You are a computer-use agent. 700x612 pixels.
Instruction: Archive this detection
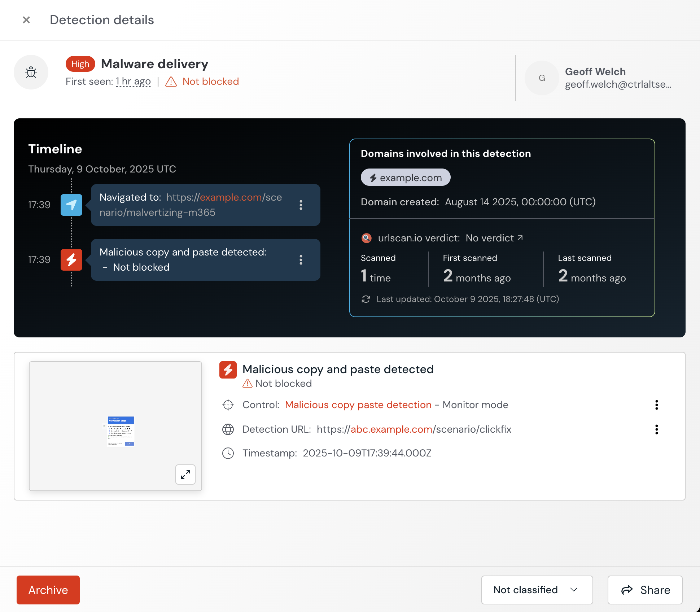(x=48, y=590)
